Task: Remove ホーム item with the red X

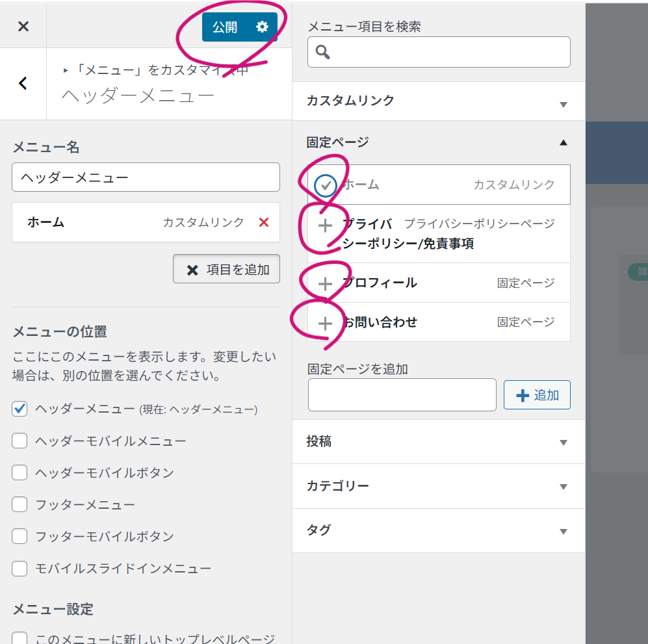Action: click(x=263, y=222)
